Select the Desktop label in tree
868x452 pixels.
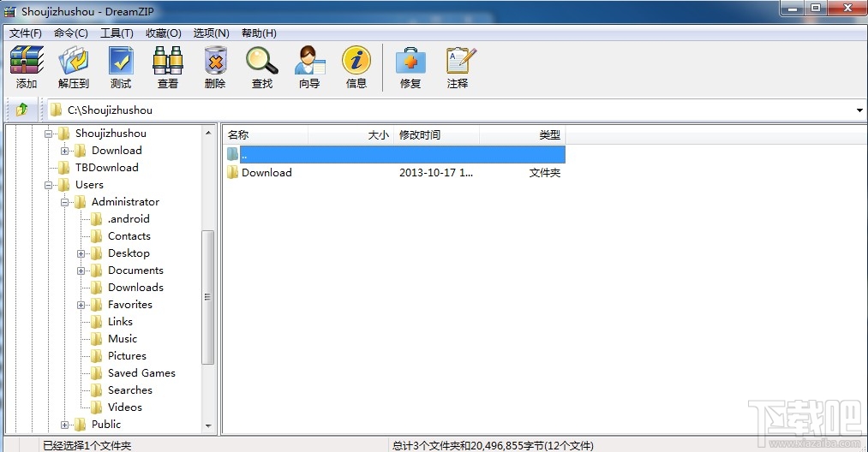point(129,253)
